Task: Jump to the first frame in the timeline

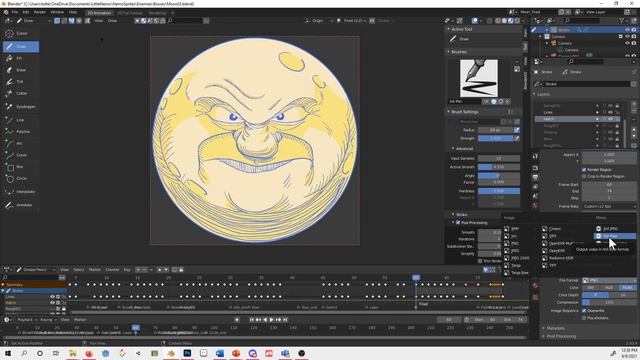Action: [x=251, y=320]
